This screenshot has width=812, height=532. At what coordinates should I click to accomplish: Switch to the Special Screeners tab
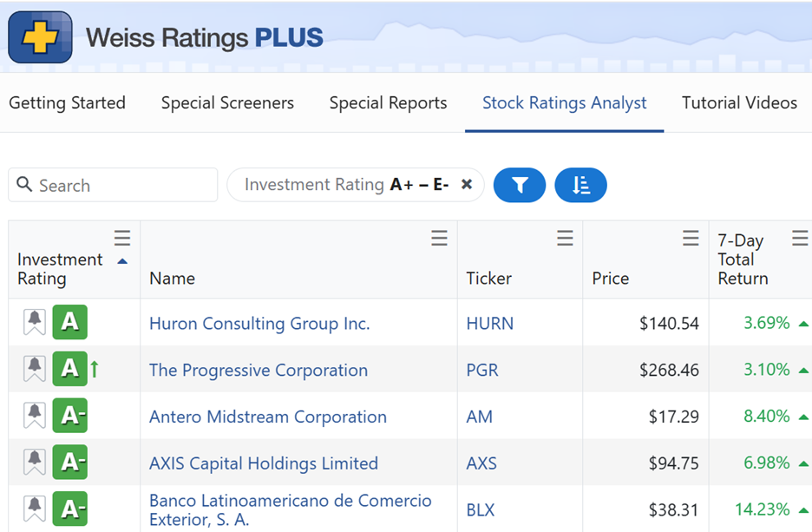click(x=227, y=103)
